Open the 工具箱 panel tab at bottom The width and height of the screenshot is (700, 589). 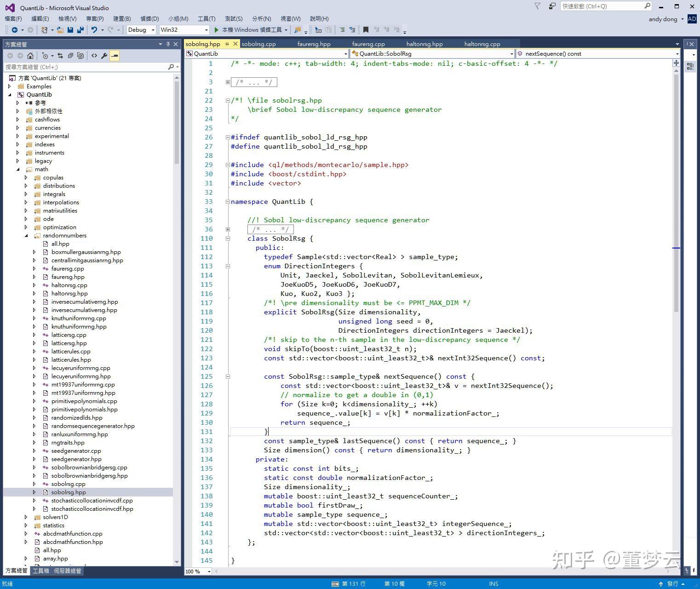(40, 571)
